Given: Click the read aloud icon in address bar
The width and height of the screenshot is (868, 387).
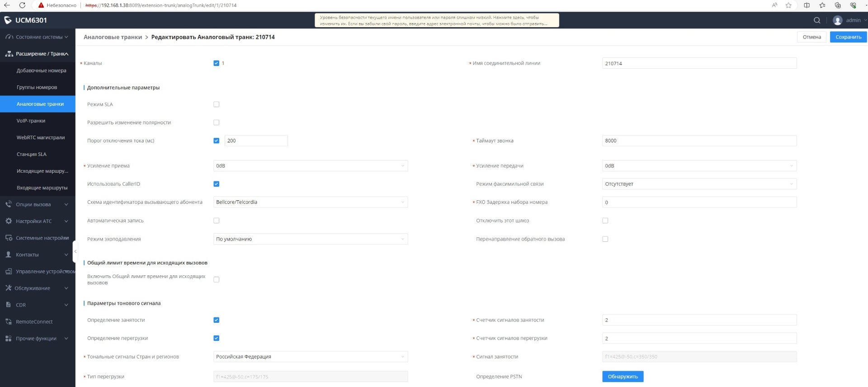Looking at the screenshot, I should click(774, 5).
